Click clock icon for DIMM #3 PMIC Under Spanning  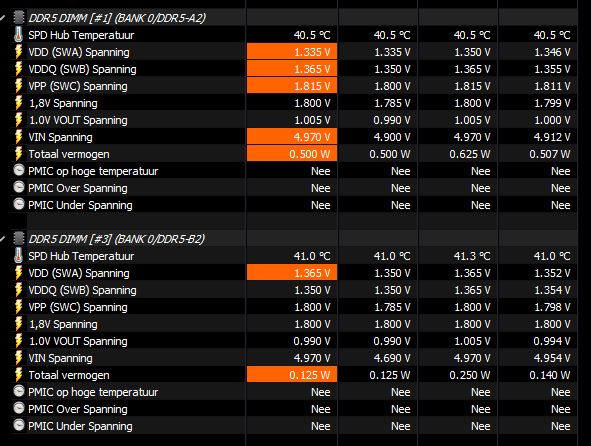18,425
